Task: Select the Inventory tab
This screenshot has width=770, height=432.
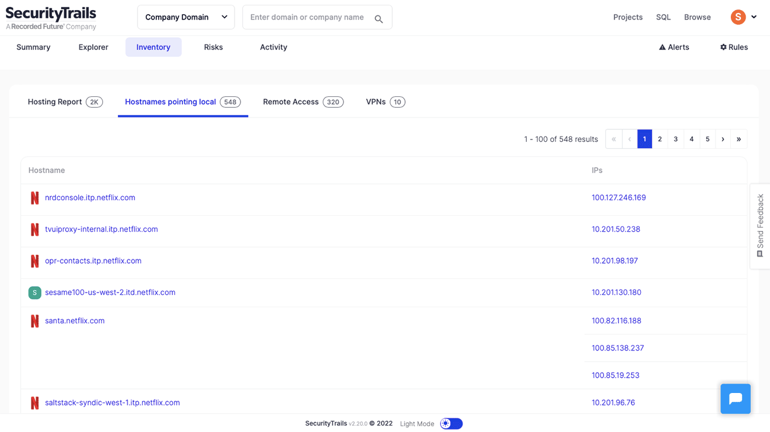Action: [153, 47]
